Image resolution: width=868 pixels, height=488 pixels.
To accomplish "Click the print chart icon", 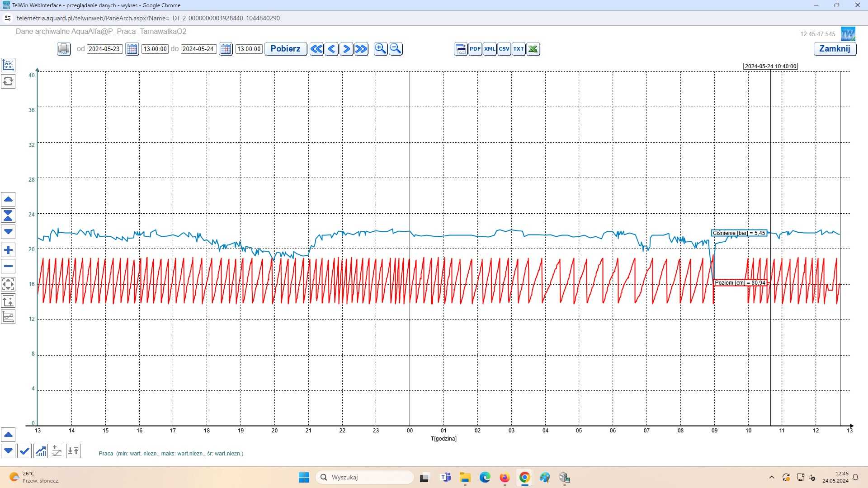I will pos(64,49).
